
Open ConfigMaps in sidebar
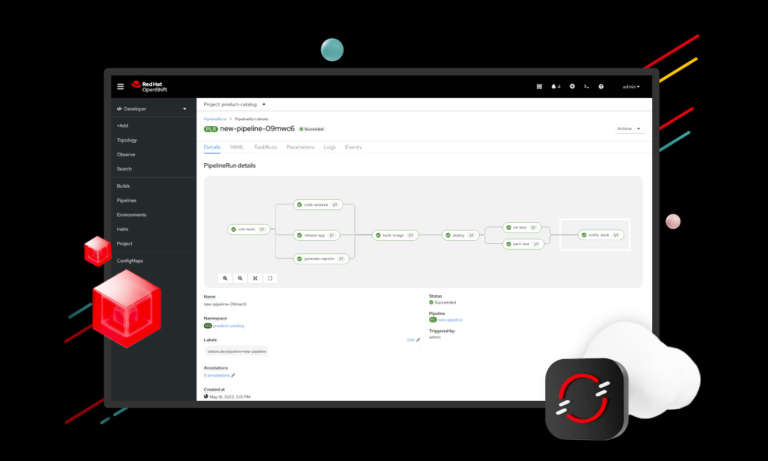tap(130, 261)
